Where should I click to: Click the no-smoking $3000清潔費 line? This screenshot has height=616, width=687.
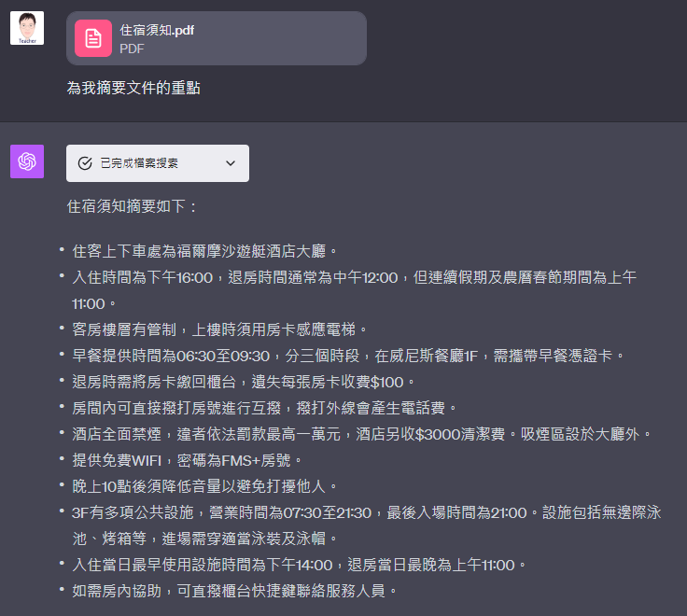coord(361,434)
